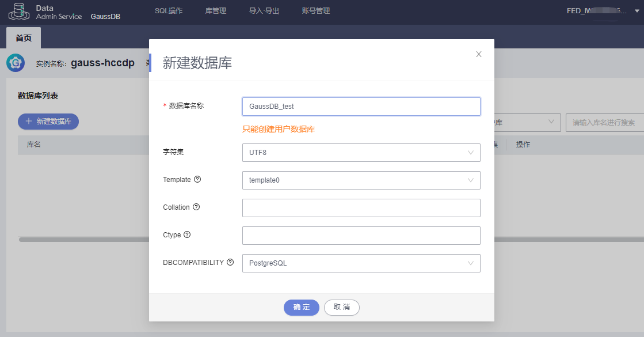Open the DBCOMPATIBILITY PostgreSQL dropdown
This screenshot has height=337, width=644.
361,263
